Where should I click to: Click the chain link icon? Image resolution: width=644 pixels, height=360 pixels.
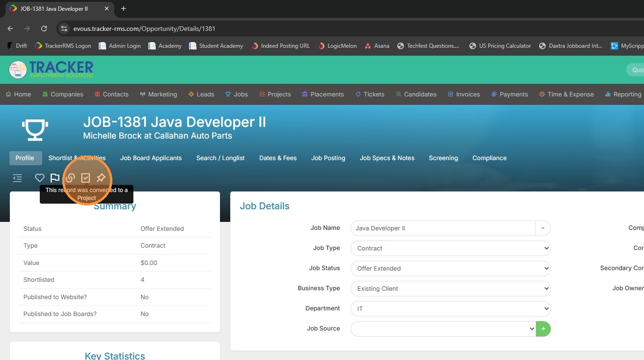pyautogui.click(x=70, y=178)
